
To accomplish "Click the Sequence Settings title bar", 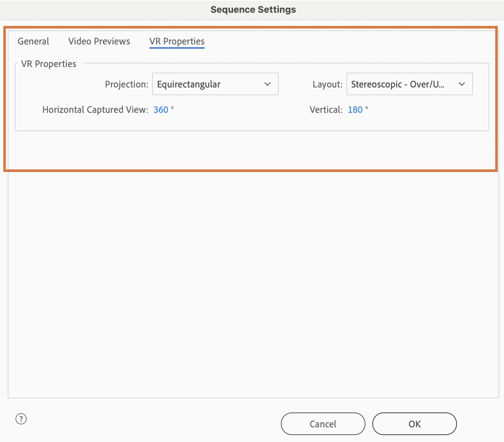I will 253,10.
